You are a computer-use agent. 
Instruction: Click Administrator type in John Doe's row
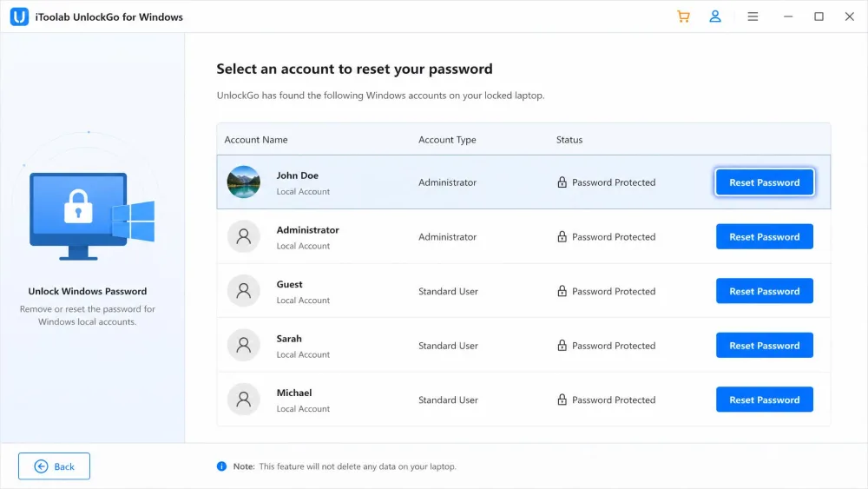tap(447, 182)
